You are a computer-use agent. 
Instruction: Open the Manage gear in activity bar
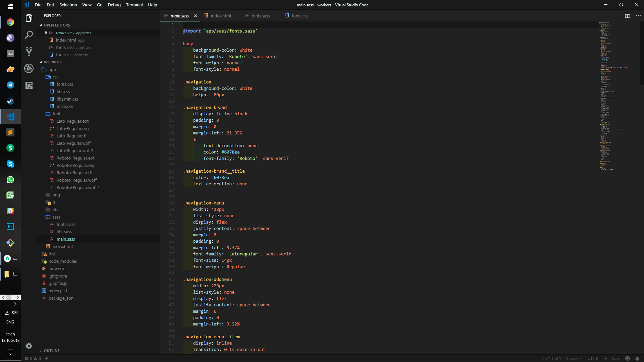pyautogui.click(x=29, y=346)
